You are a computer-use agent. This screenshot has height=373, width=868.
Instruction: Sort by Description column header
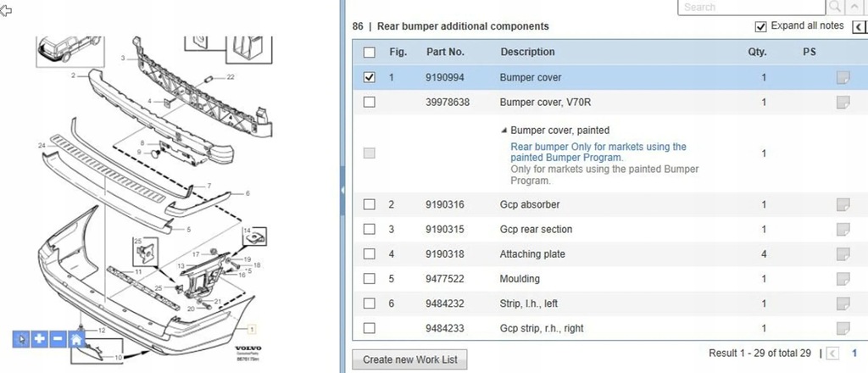[527, 52]
